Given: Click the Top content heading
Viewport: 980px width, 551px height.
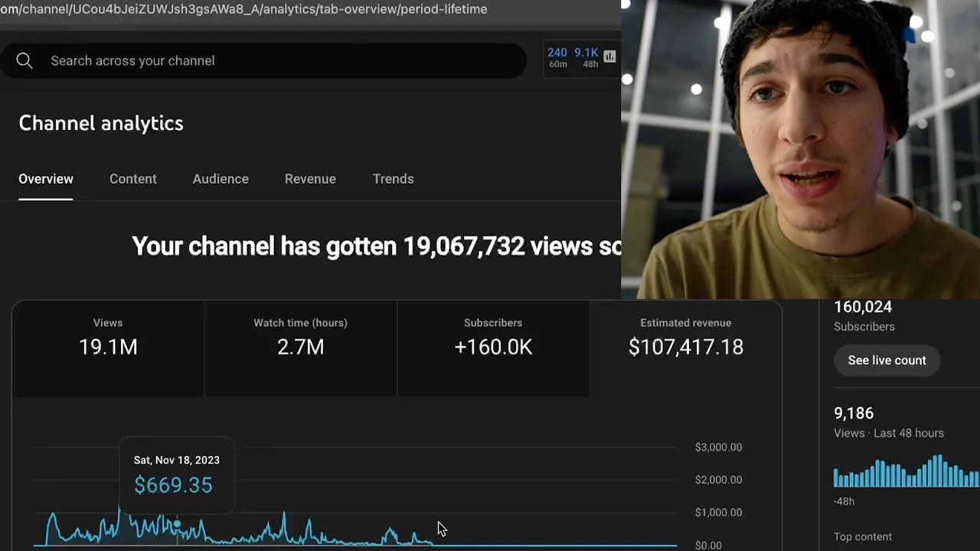Looking at the screenshot, I should tap(863, 536).
